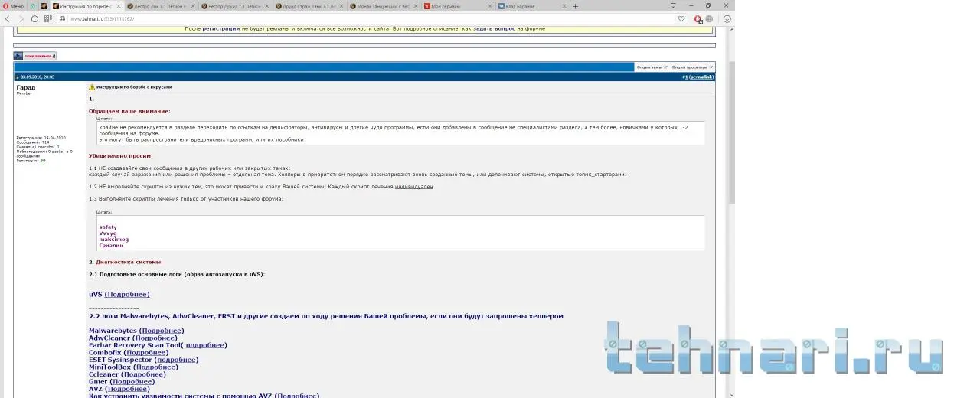Open the Speed Dial grid icon
This screenshot has width=980, height=398.
(x=48, y=19)
